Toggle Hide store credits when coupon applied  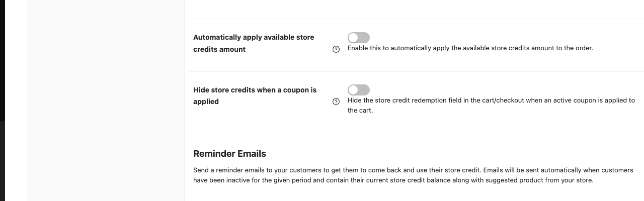pyautogui.click(x=359, y=90)
